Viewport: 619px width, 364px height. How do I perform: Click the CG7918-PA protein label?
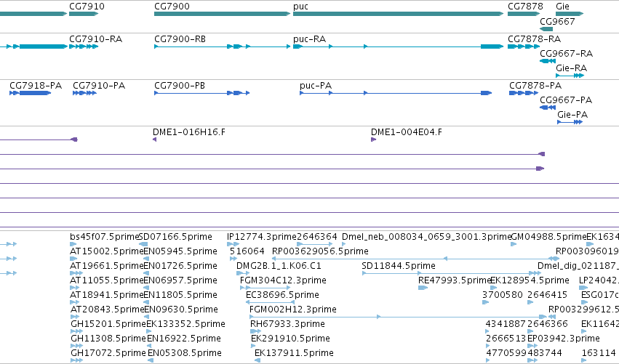click(x=36, y=86)
